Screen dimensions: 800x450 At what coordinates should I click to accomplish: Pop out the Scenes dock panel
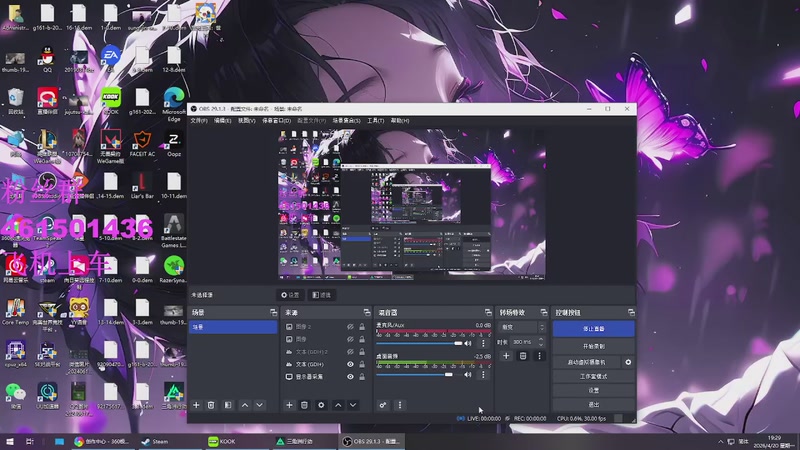tap(273, 312)
